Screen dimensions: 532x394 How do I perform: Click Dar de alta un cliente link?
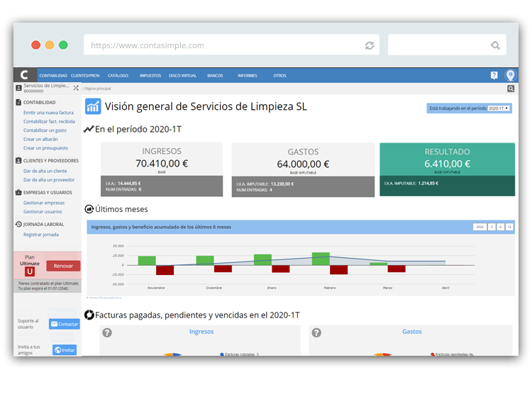pos(45,171)
